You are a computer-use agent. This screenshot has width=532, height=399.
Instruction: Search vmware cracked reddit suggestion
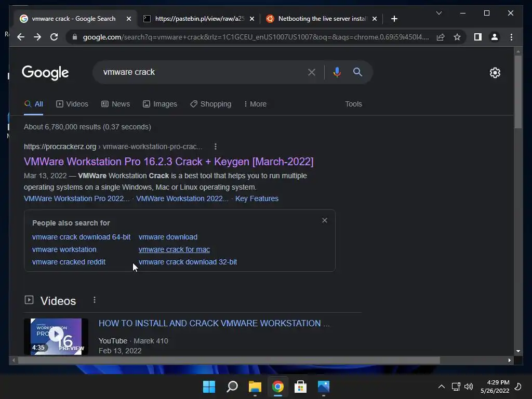coord(69,262)
